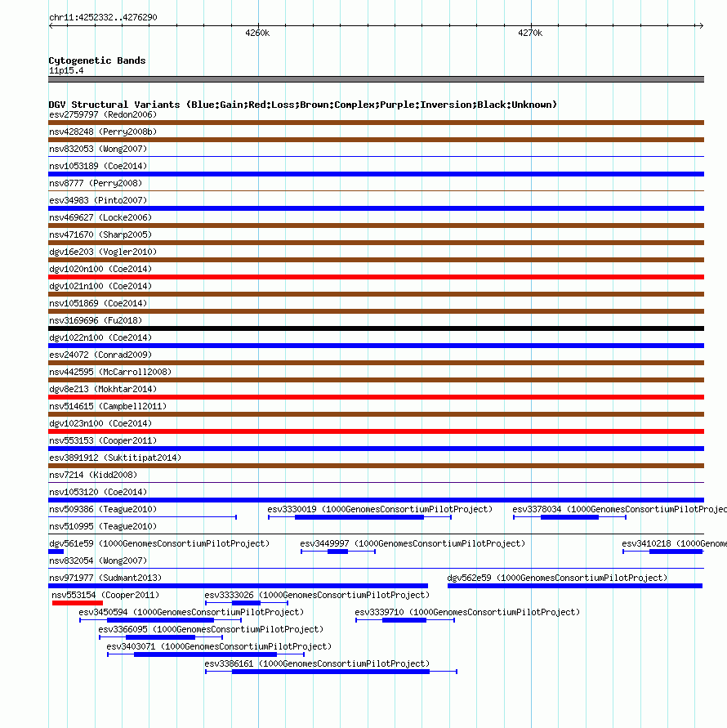Viewport: 727px width, 728px height.
Task: Click the black bar under nsv3169696 (Fu2018)
Action: click(x=376, y=328)
